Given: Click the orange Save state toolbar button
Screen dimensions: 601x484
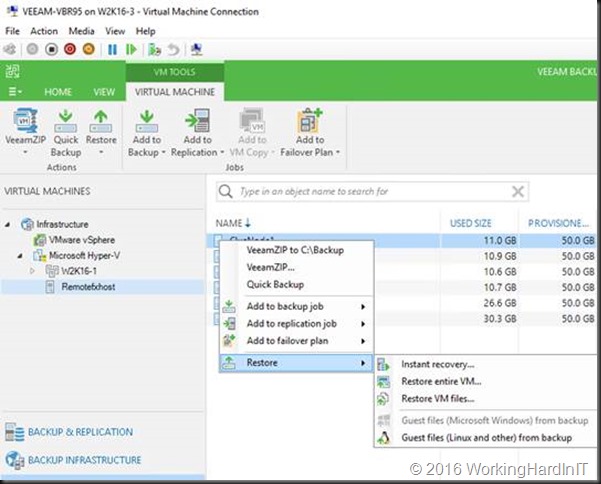Looking at the screenshot, I should pyautogui.click(x=89, y=49).
